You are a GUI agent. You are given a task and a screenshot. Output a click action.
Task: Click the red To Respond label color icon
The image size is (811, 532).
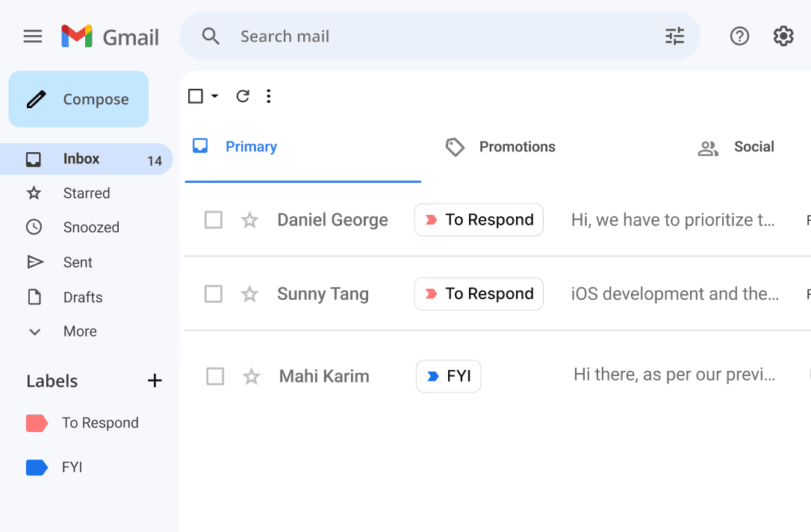click(x=37, y=423)
